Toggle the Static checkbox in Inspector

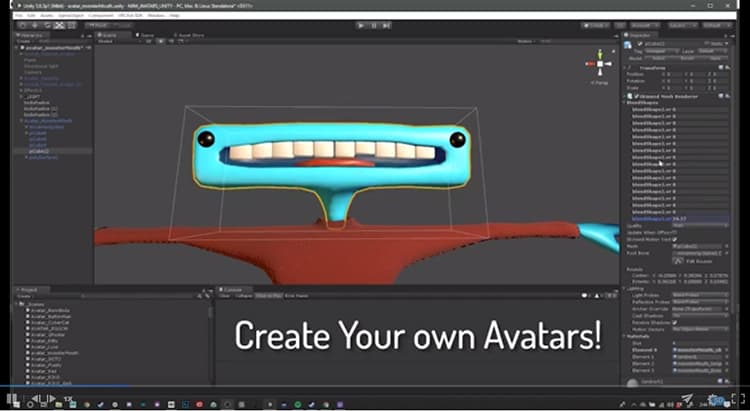click(x=706, y=44)
